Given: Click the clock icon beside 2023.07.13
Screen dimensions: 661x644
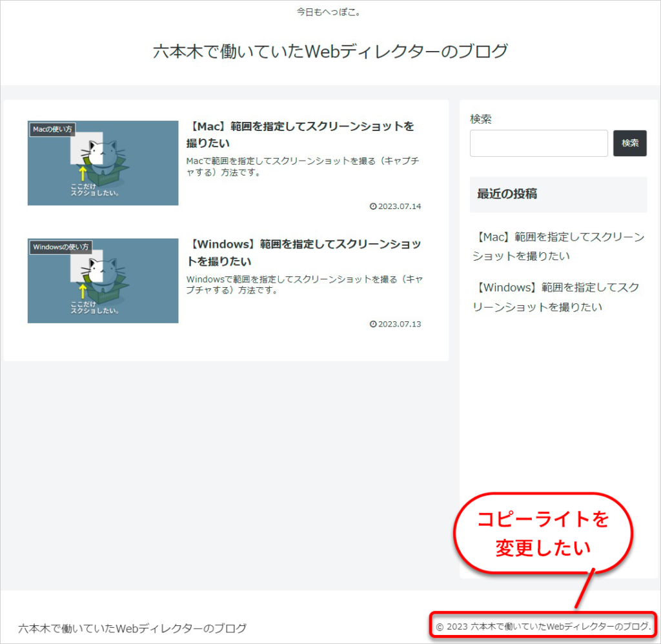Looking at the screenshot, I should tap(373, 324).
